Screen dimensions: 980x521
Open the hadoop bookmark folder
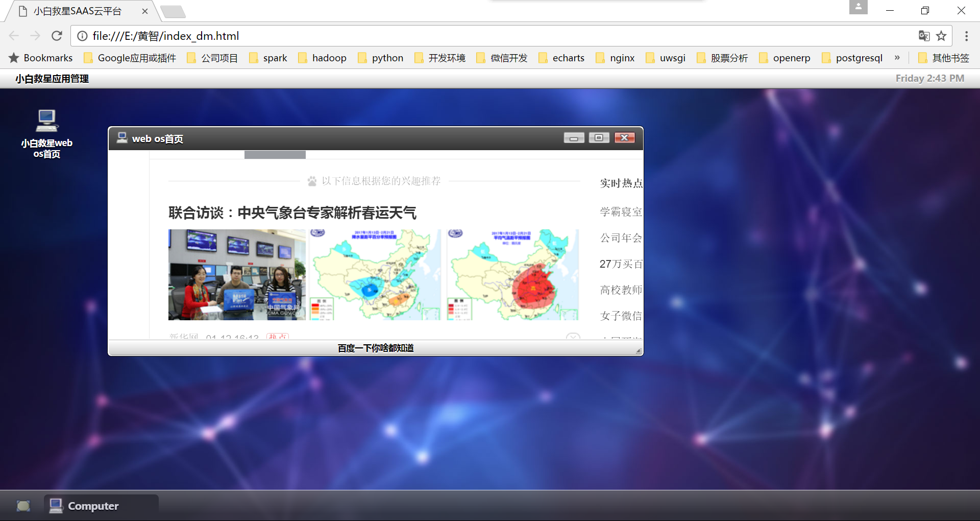tap(322, 58)
